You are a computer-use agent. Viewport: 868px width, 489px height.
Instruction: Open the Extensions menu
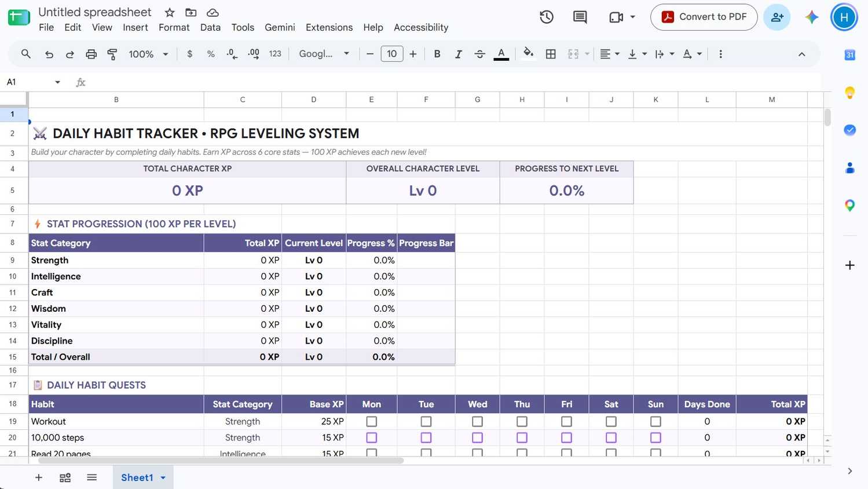tap(329, 27)
